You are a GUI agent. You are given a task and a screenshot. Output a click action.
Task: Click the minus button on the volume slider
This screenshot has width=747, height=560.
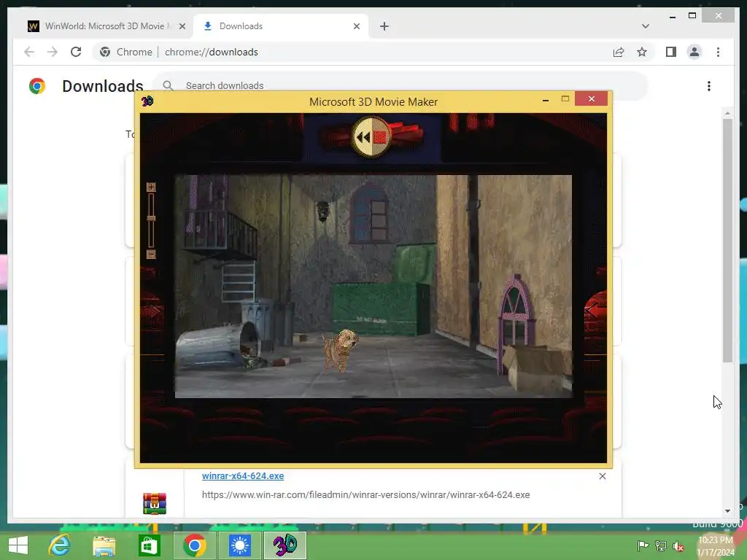point(151,254)
